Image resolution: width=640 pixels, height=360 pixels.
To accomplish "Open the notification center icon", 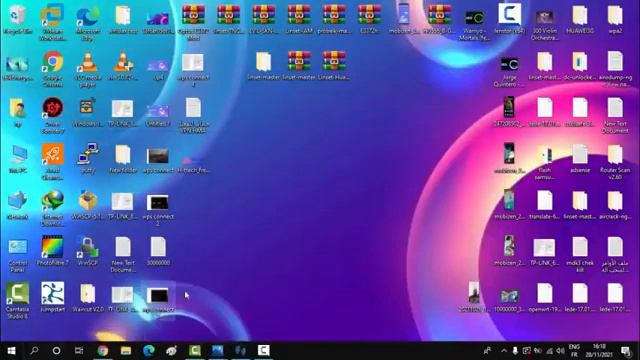I will pos(626,351).
